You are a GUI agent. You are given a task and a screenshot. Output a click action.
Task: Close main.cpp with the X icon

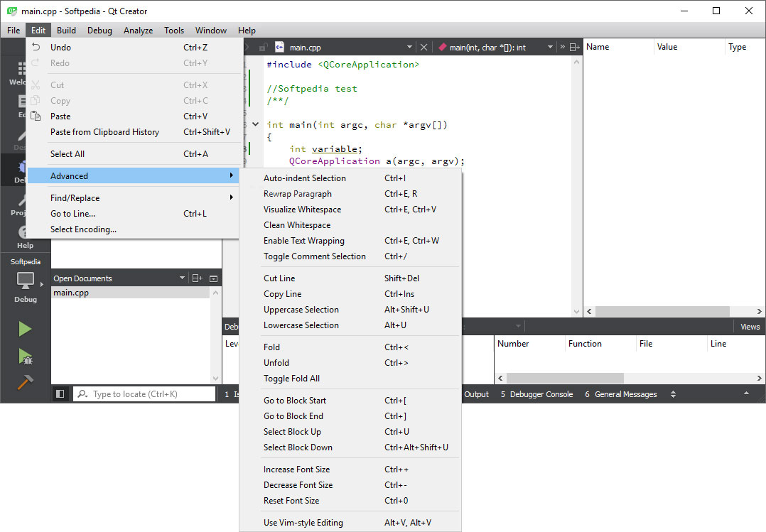pos(424,48)
